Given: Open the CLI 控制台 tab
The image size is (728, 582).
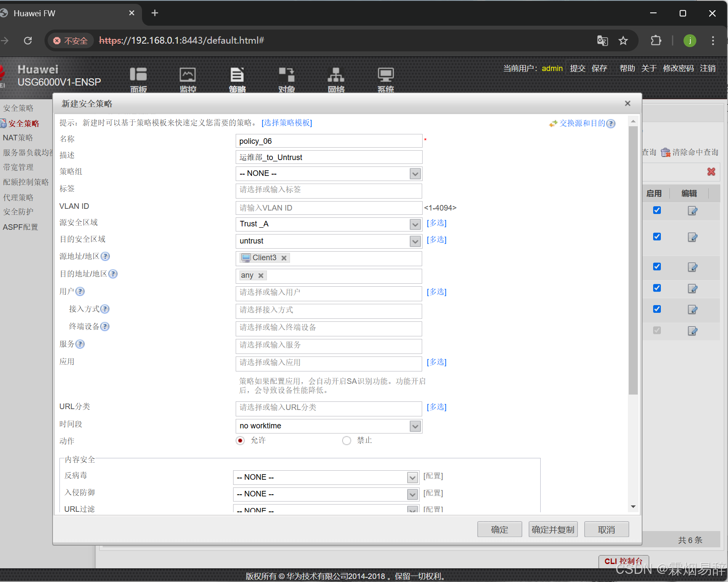Looking at the screenshot, I should (624, 561).
